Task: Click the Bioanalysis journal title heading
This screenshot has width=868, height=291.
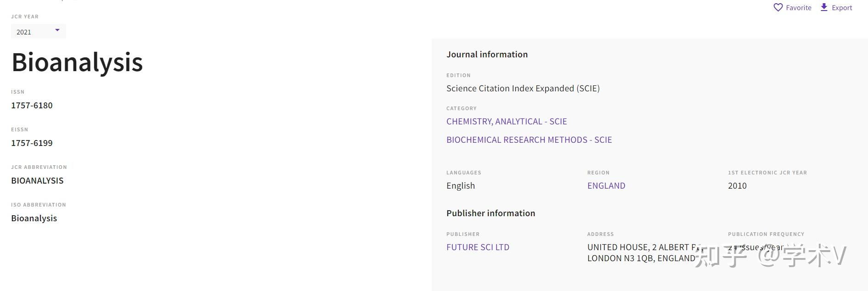Action: coord(77,62)
